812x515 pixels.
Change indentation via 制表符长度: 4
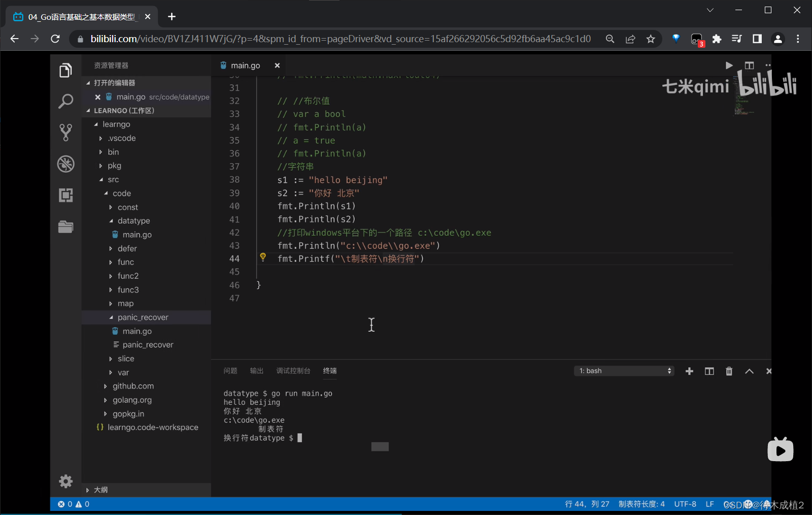tap(641, 504)
